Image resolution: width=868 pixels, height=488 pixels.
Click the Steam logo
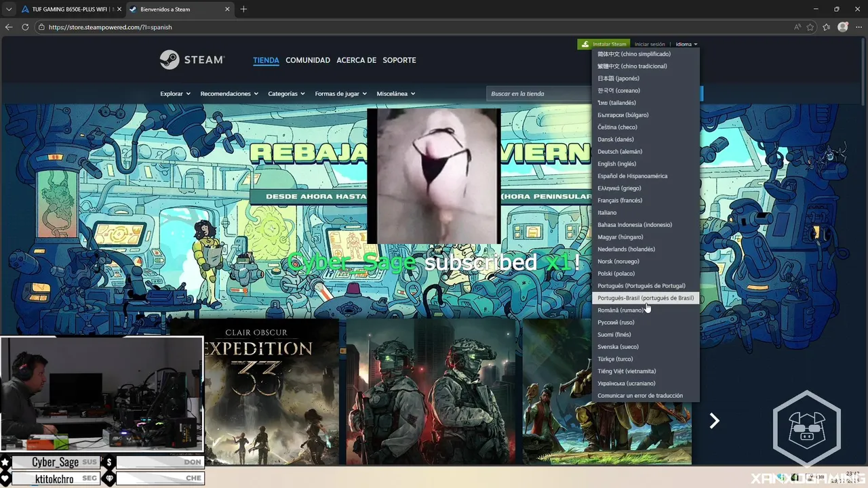point(192,60)
